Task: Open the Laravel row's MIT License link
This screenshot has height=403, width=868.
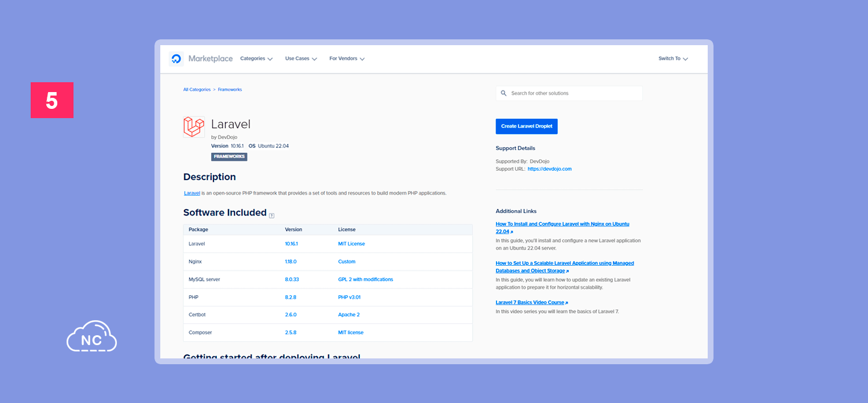Action: click(351, 244)
